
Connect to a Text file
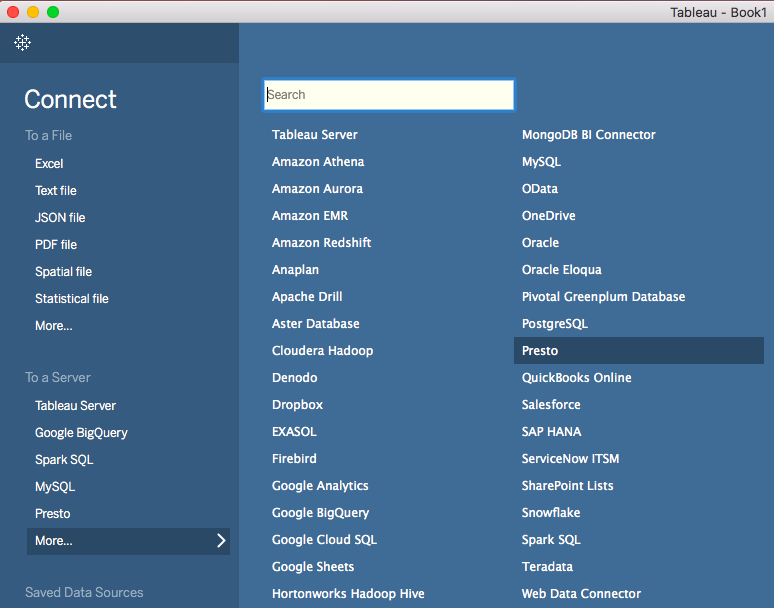56,190
